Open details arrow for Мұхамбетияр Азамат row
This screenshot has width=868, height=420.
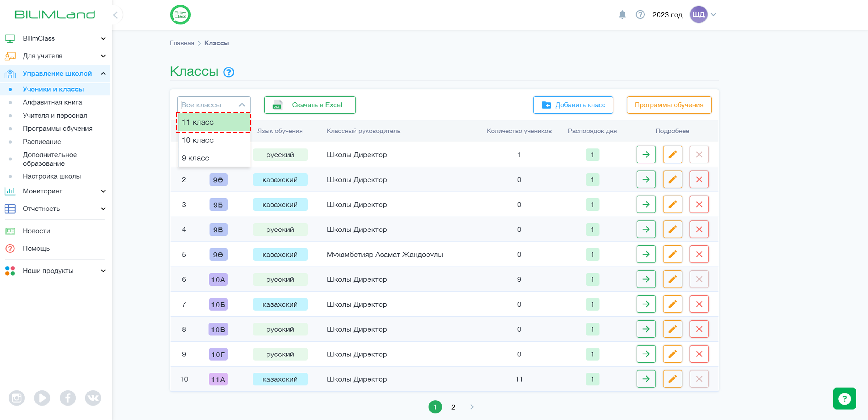tap(646, 254)
